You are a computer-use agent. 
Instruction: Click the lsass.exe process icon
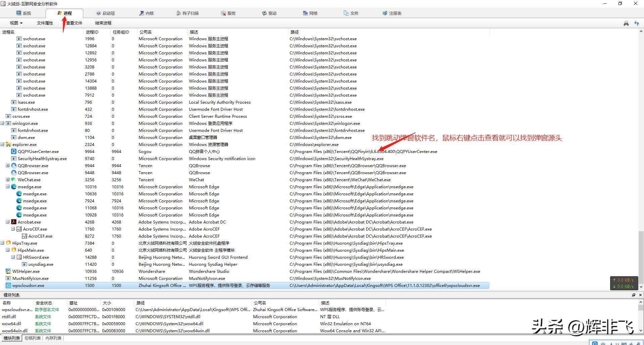click(x=14, y=102)
